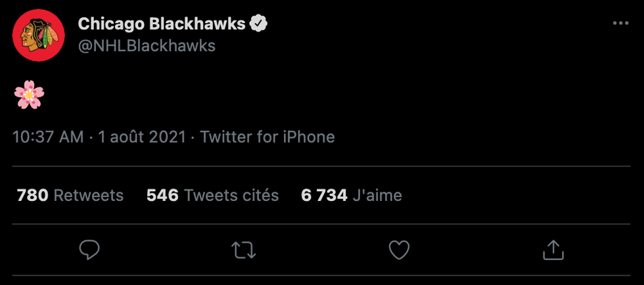Click the 1 août 2021 date

tap(141, 137)
